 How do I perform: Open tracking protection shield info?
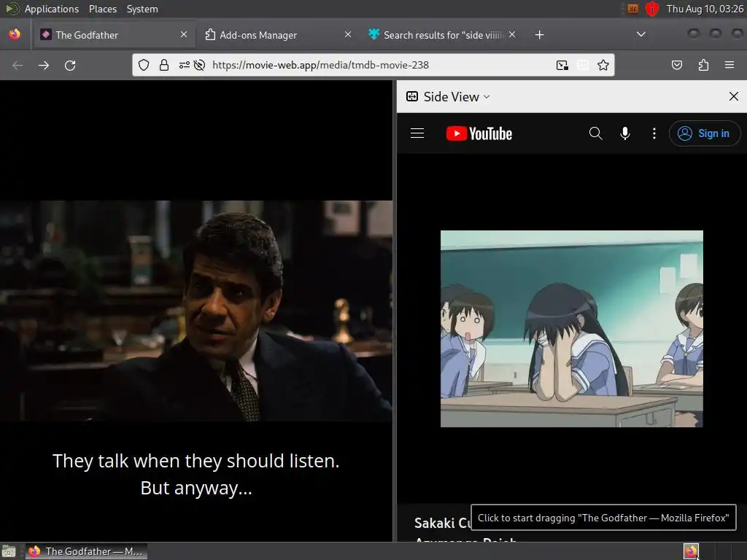click(x=144, y=65)
